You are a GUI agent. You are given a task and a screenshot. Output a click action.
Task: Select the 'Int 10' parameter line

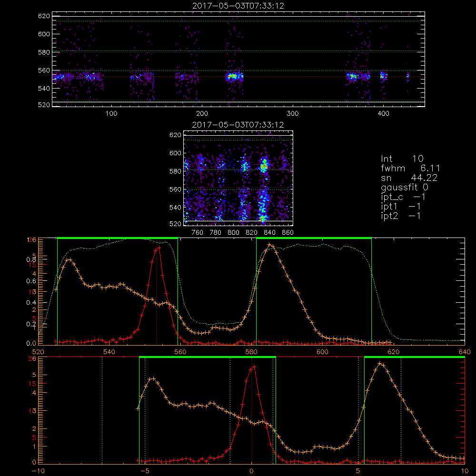(x=402, y=159)
